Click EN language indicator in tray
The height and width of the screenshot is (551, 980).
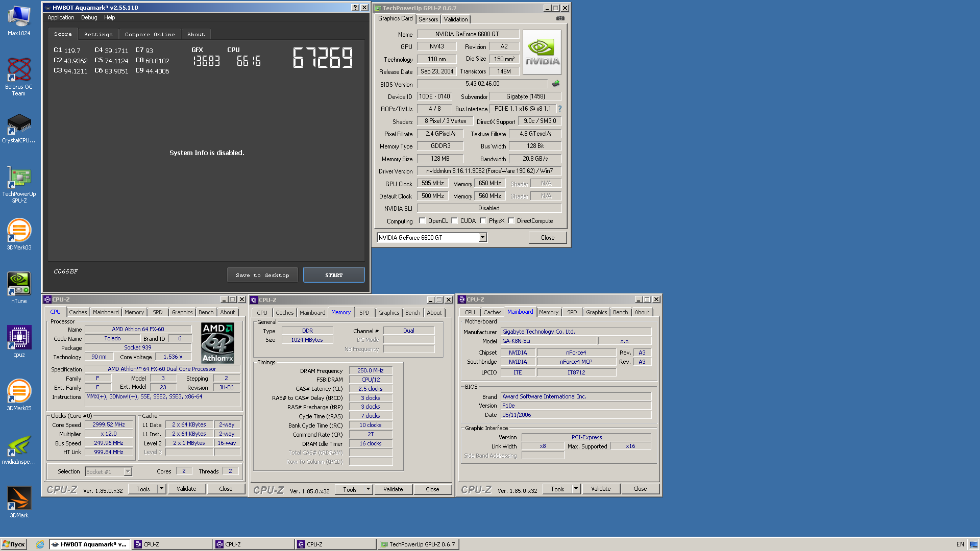(960, 544)
